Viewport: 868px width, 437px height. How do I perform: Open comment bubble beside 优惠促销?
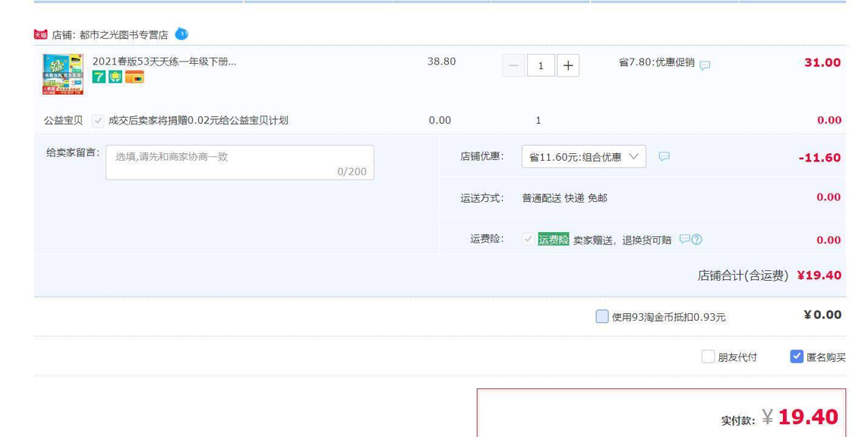point(705,65)
